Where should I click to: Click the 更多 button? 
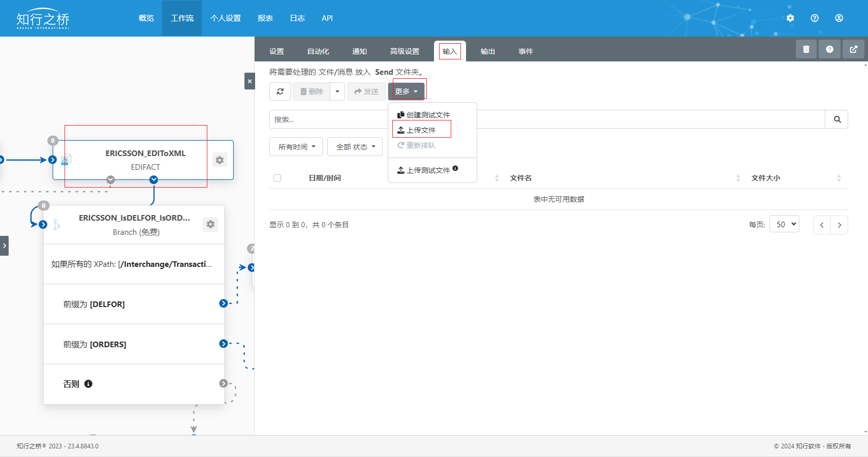click(406, 92)
